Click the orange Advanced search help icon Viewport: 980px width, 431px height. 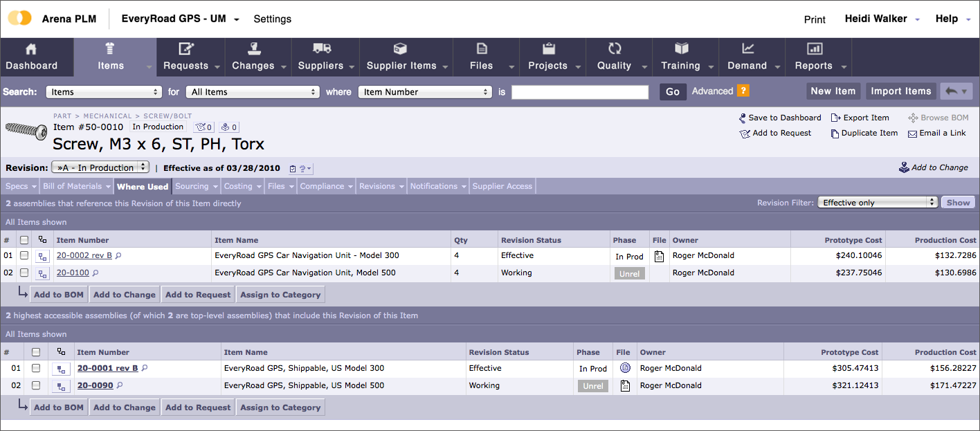tap(743, 91)
